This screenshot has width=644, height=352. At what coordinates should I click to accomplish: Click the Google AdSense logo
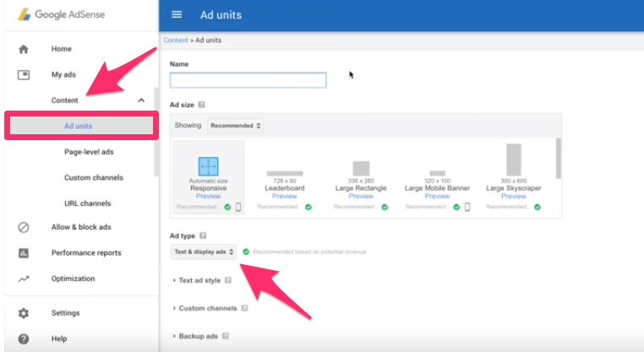(x=62, y=14)
